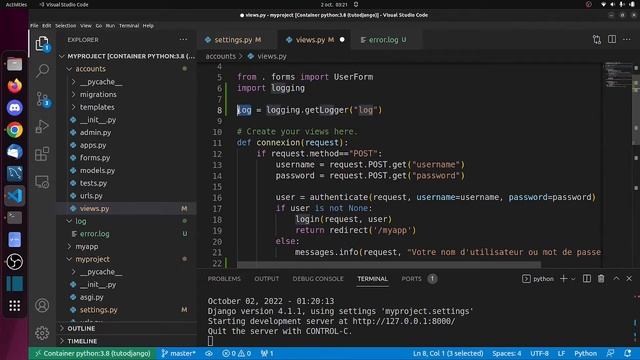Open the Explorer view icon

coord(42,44)
